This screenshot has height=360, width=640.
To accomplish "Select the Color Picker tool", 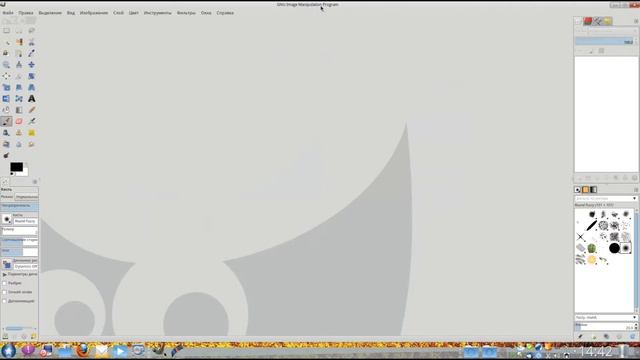I will [x=31, y=53].
